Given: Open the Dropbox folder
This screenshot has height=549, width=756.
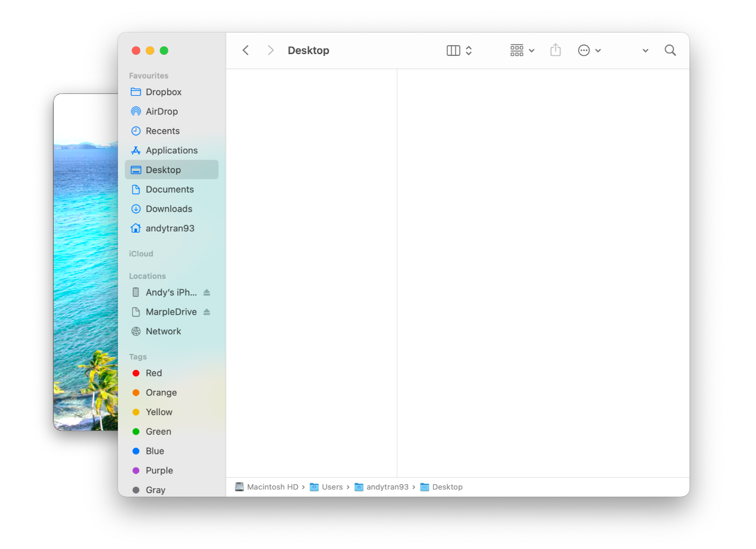Looking at the screenshot, I should [163, 92].
